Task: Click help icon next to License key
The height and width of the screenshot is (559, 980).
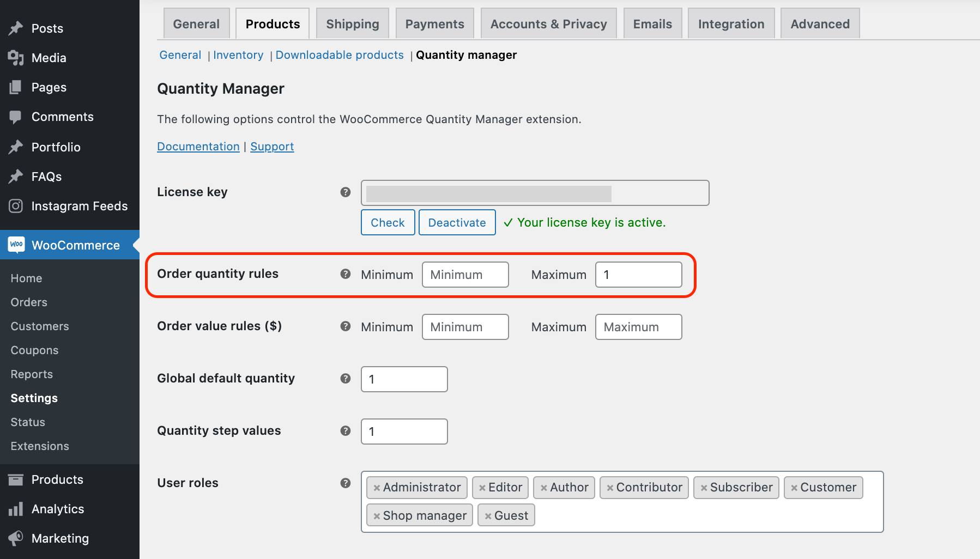Action: pyautogui.click(x=346, y=192)
